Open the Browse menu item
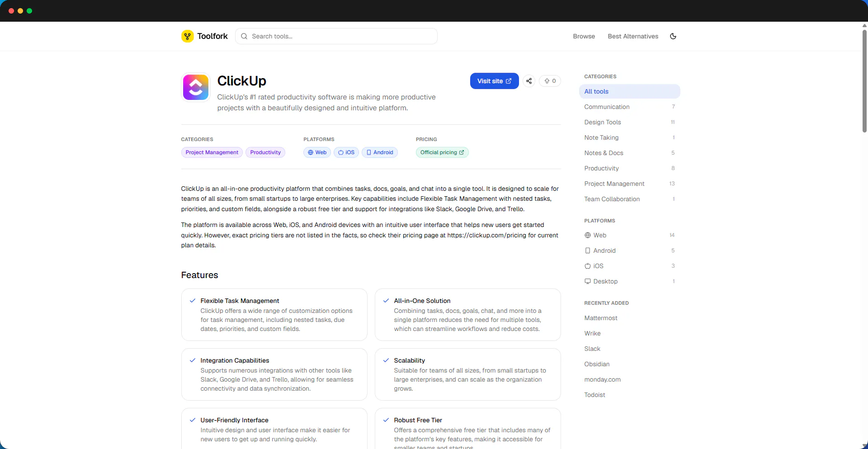 [x=584, y=36]
